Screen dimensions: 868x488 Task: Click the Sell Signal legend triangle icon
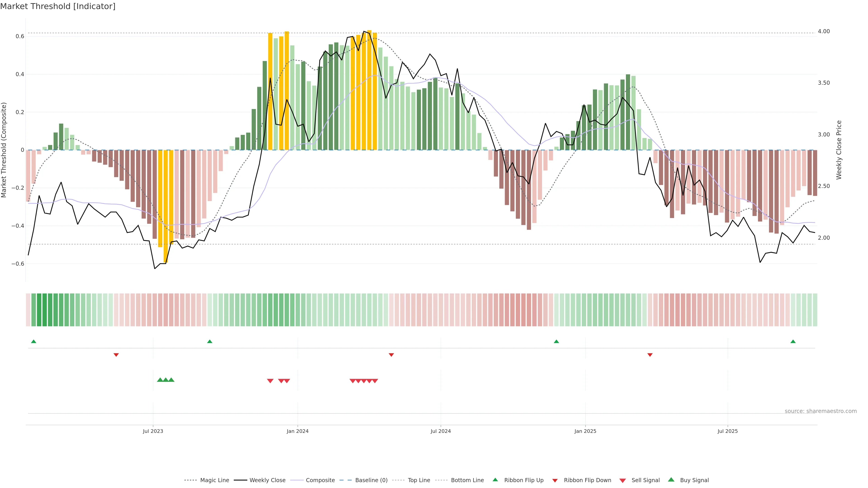click(x=622, y=481)
